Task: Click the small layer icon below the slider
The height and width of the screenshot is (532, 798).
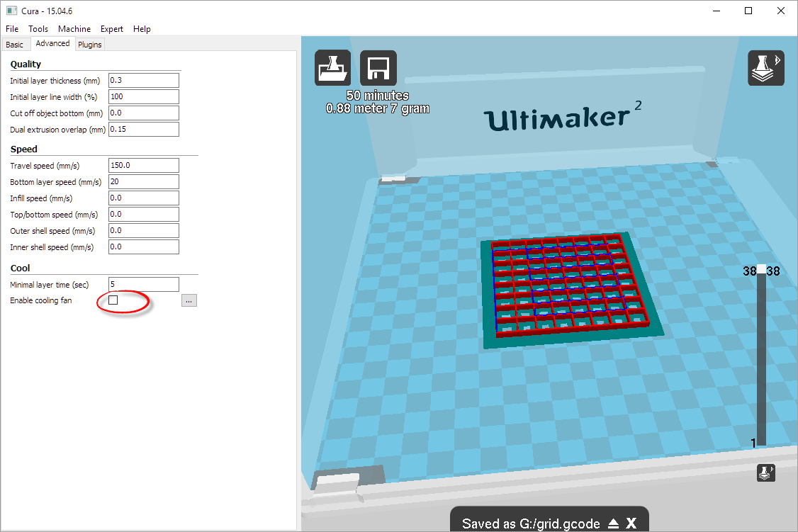Action: click(765, 473)
